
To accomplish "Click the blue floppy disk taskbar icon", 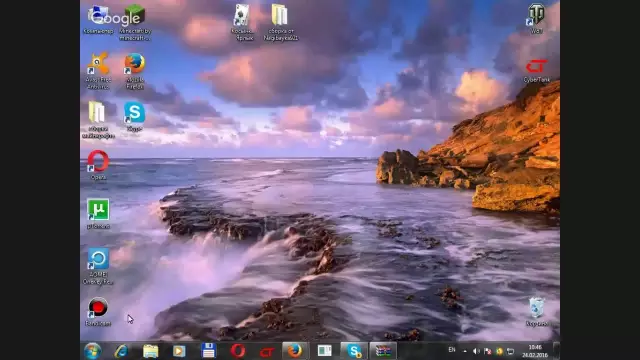I will tap(209, 351).
